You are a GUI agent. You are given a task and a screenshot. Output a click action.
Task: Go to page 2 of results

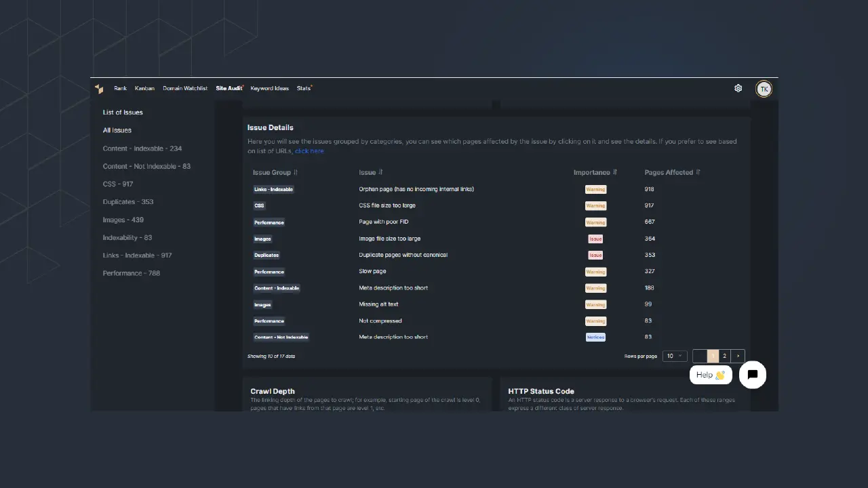click(724, 356)
